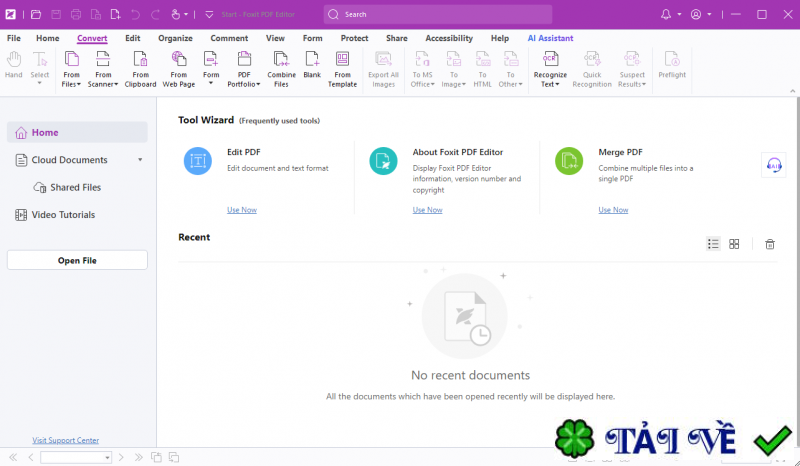Switch to the Protect tab
The image size is (800, 466).
coord(354,38)
